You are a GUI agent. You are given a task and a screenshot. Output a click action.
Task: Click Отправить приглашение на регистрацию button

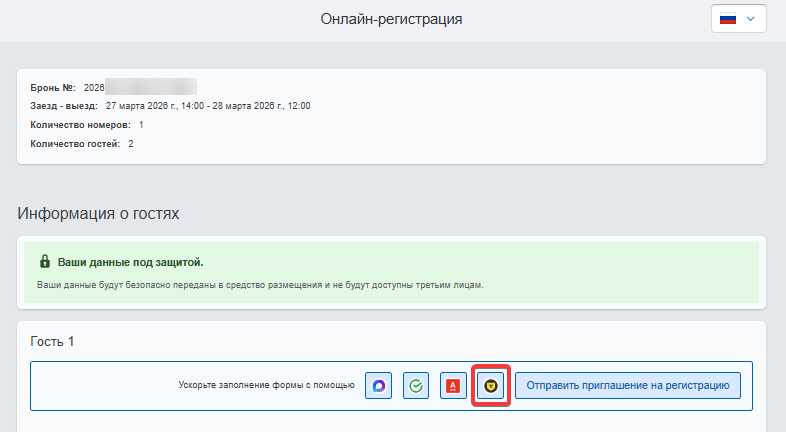[628, 385]
